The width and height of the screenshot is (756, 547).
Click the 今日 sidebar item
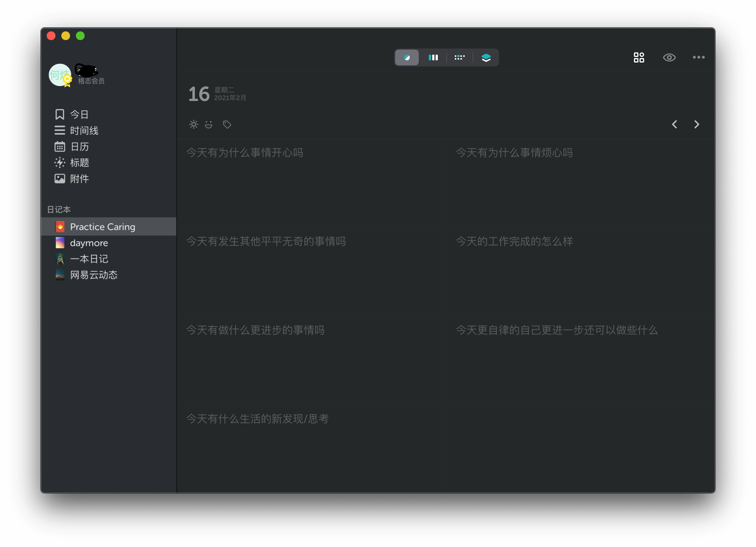pyautogui.click(x=78, y=115)
